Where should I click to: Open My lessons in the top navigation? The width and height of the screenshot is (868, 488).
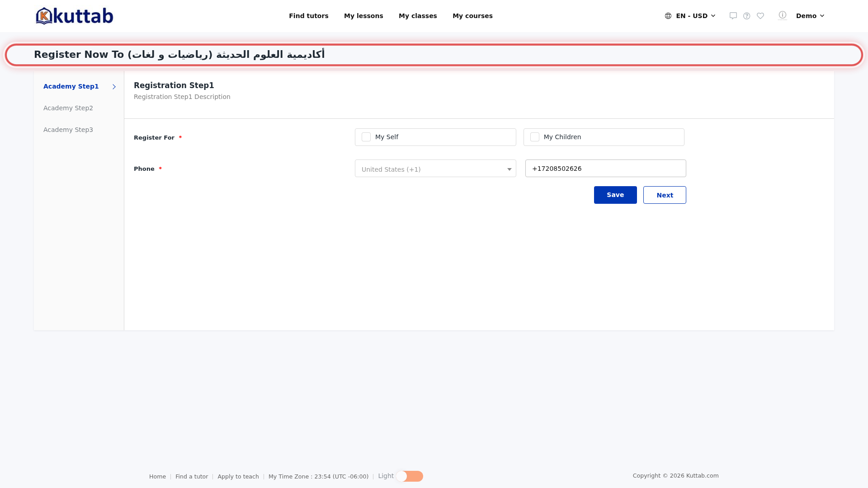click(x=363, y=16)
